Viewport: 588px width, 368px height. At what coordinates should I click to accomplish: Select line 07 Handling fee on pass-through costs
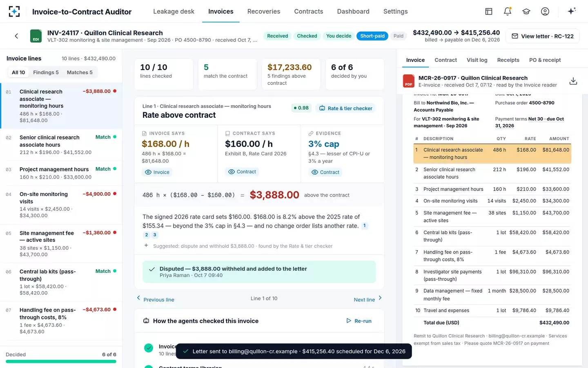click(x=61, y=321)
